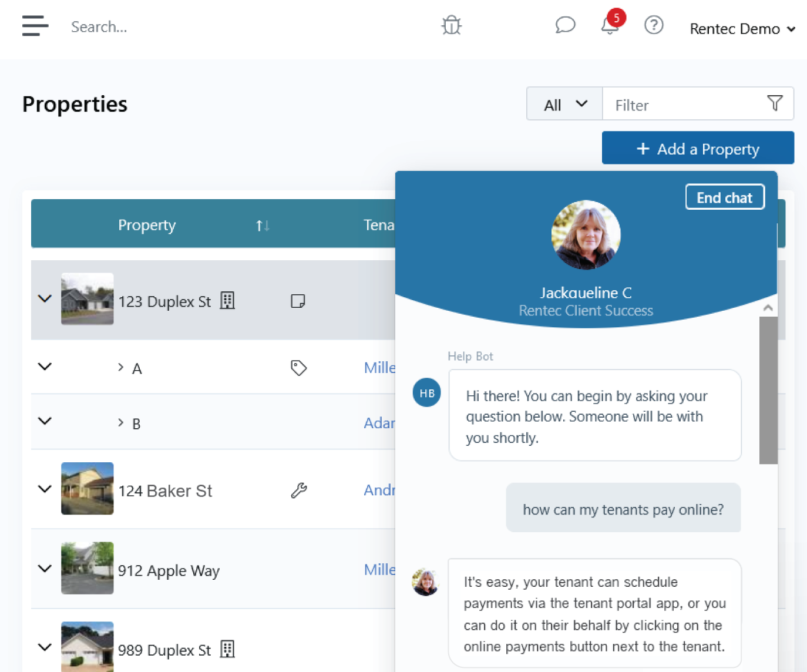This screenshot has height=672, width=807.
Task: Click the Add a Property button
Action: click(x=697, y=148)
